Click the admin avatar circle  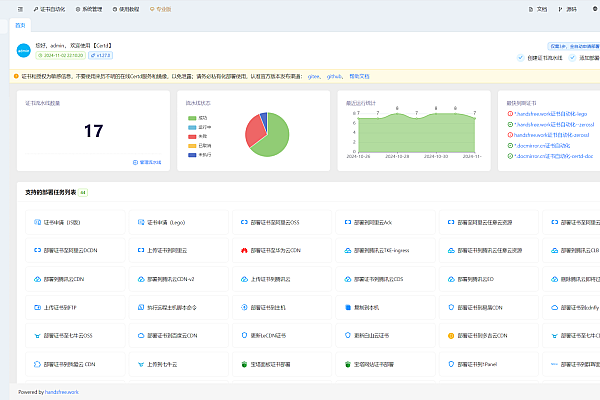tap(23, 51)
